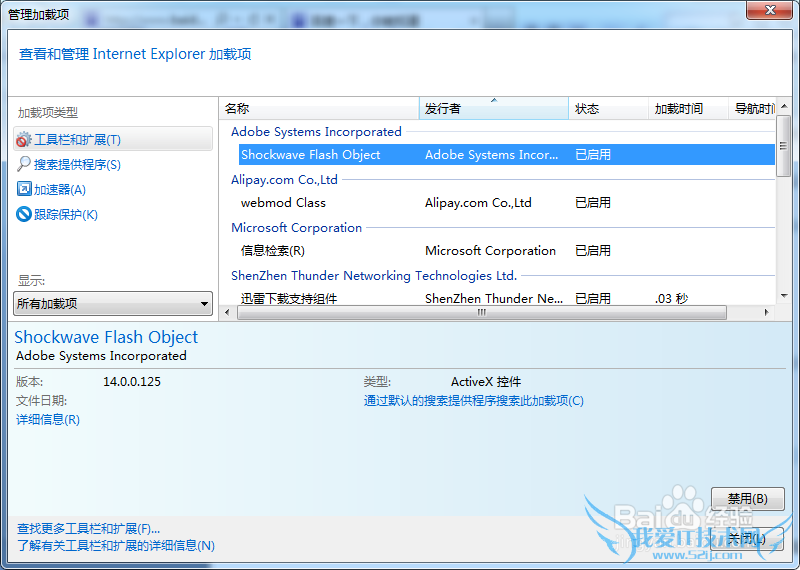This screenshot has height=570, width=800.
Task: Click the magnifier icon for 搜索提供程序
Action: [x=23, y=164]
